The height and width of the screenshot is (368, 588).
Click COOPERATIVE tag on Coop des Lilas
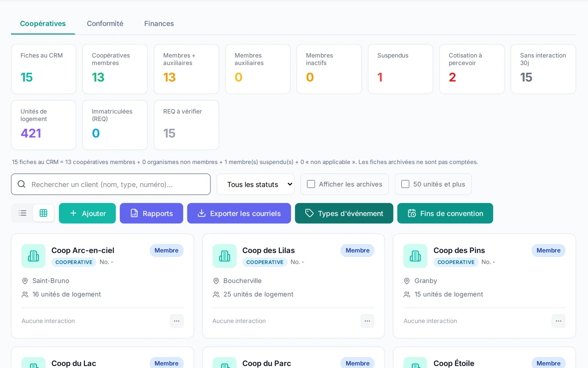pos(265,262)
